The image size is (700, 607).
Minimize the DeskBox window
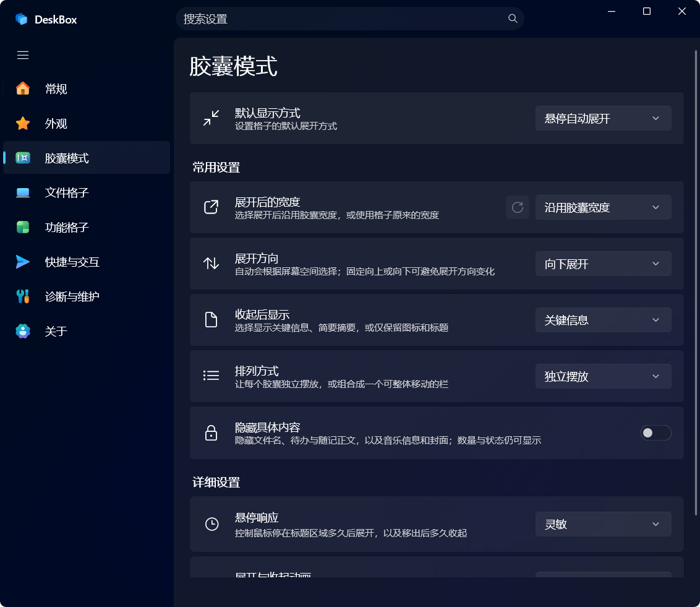(612, 11)
